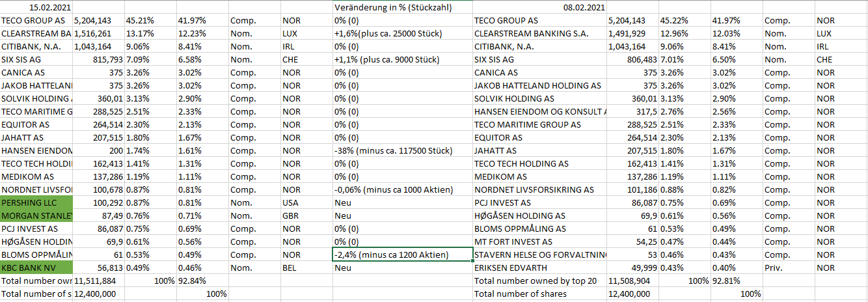
Task: Click the -38% (minus ca. 117500 Stück) cell
Action: (393, 150)
